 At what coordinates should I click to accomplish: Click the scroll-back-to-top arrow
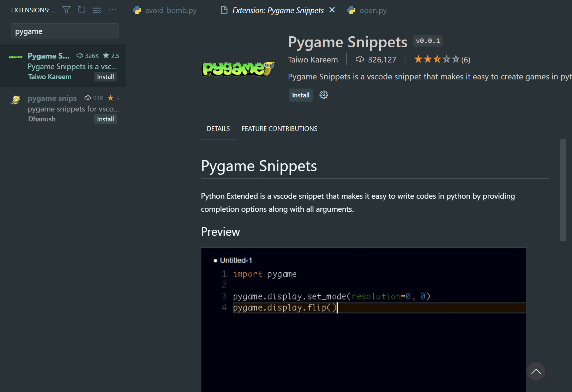coord(536,371)
